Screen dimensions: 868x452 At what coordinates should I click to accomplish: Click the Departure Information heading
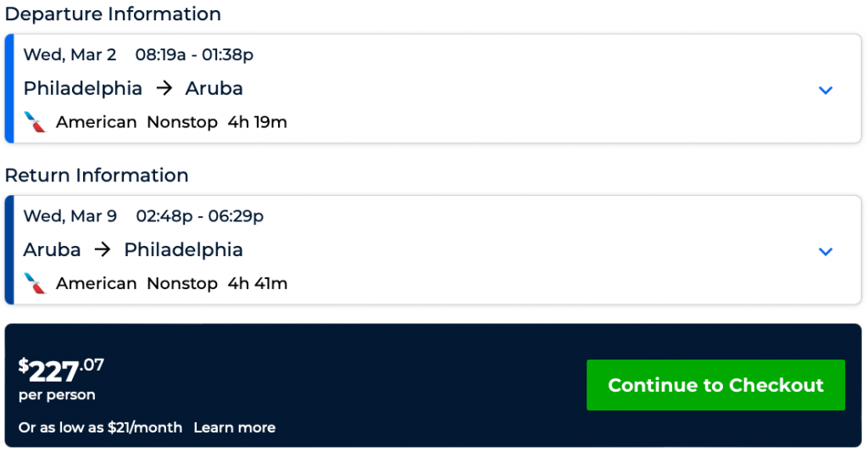(x=113, y=14)
